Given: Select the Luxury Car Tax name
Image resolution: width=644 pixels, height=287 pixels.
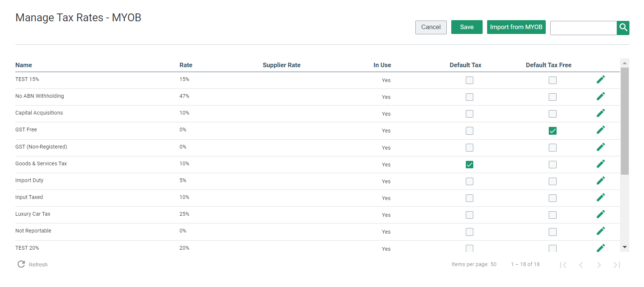Looking at the screenshot, I should [33, 214].
